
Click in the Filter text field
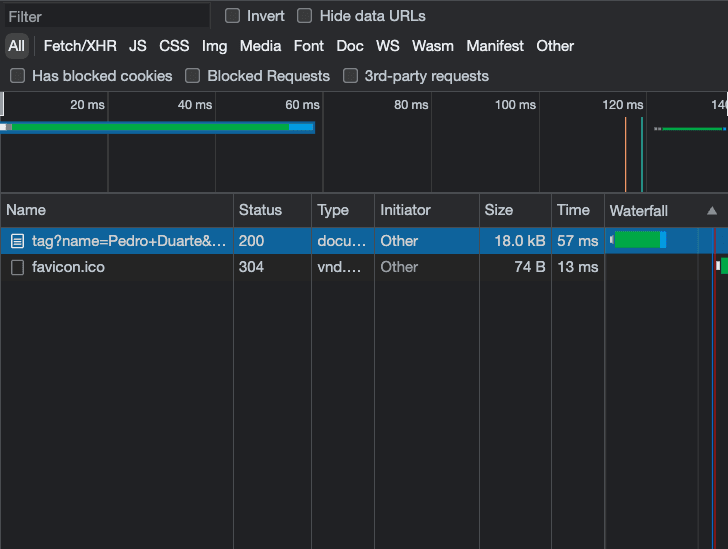[105, 16]
